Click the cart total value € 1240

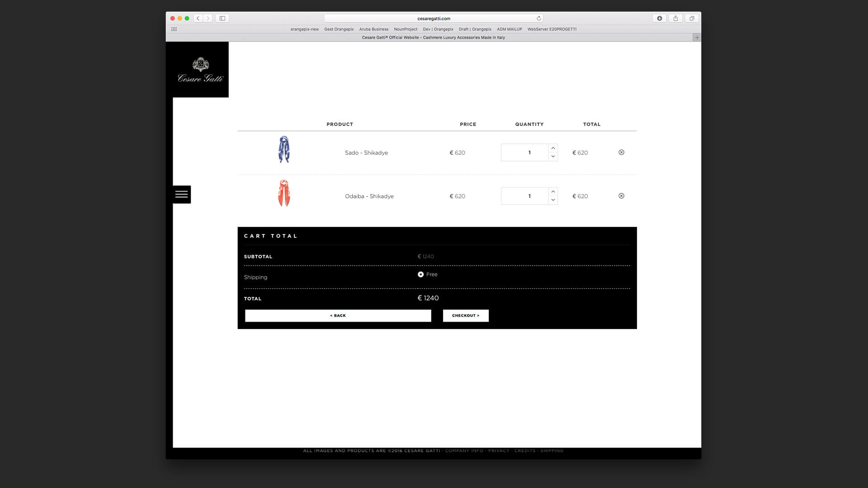coord(428,298)
